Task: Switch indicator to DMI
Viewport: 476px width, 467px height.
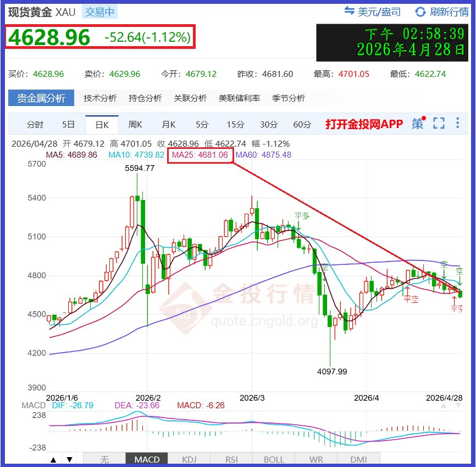Action: click(x=358, y=460)
